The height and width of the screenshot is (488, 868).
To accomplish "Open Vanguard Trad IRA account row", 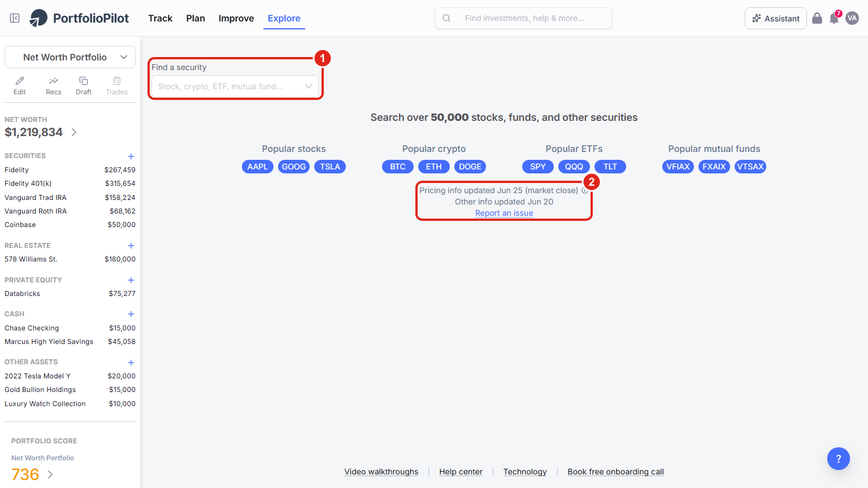I will [x=70, y=198].
